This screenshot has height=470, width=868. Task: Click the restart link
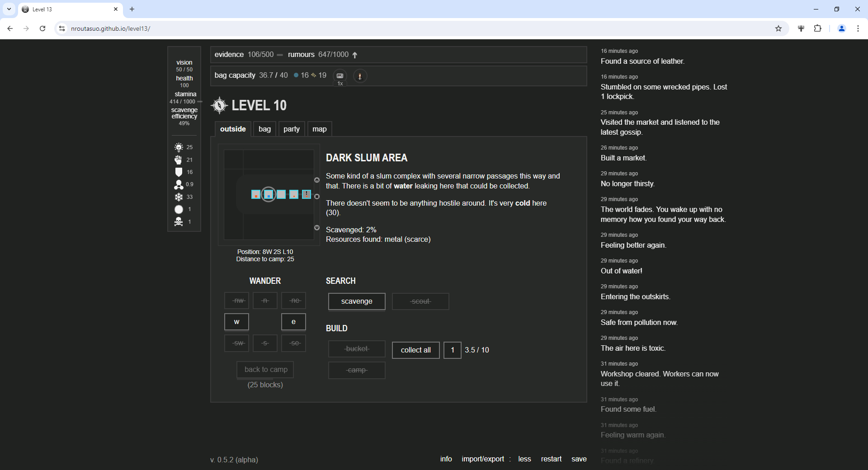coord(552,459)
